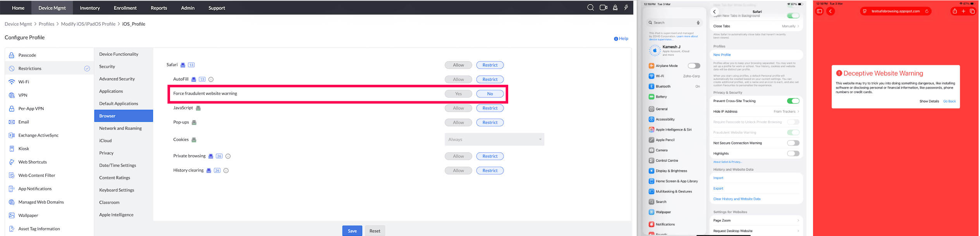Viewport: 980px width, 236px height.
Task: Choose Yes for Force fraudulent website warning
Action: pos(458,94)
